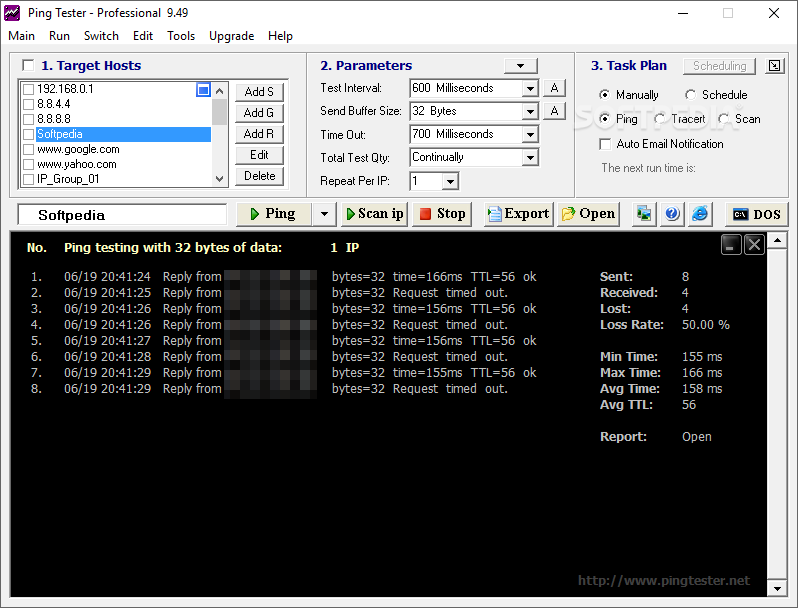Click the disabled Scheduling button
Viewport: 798px width, 608px height.
pyautogui.click(x=719, y=66)
